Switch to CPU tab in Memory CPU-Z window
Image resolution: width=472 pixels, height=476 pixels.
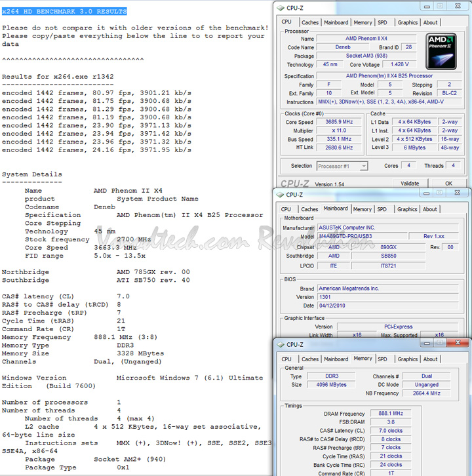[x=286, y=359]
